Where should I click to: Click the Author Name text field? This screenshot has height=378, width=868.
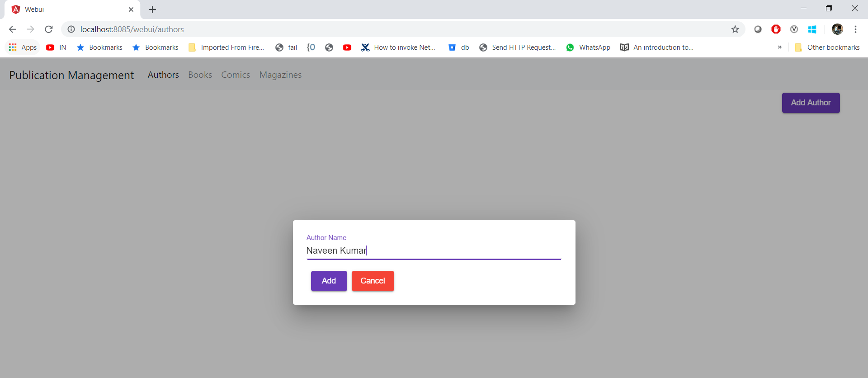[x=433, y=250]
